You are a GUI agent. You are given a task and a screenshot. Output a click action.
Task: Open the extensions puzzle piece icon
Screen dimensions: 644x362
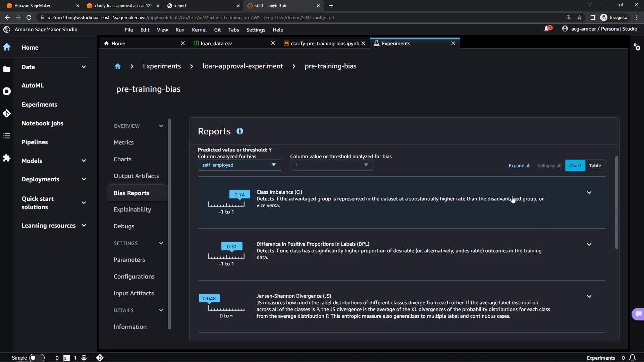click(7, 158)
